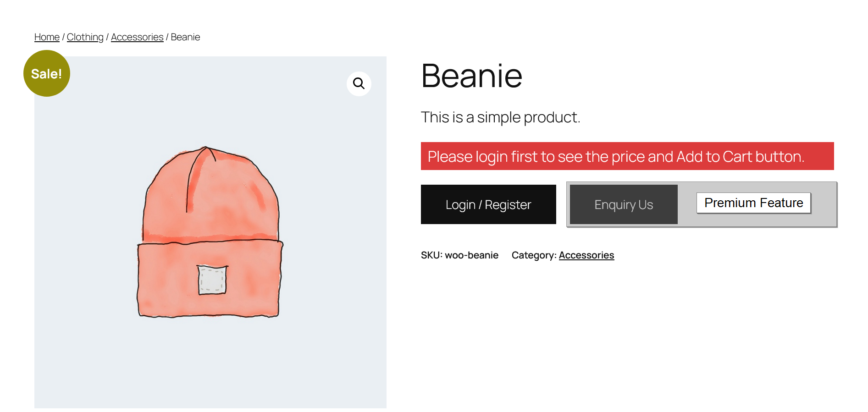Click the grey panel right of Premium Feature
868x412 pixels.
pos(824,204)
